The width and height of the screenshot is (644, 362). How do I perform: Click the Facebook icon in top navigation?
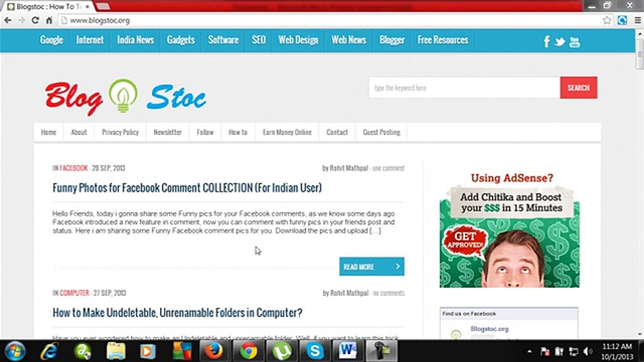coord(546,42)
